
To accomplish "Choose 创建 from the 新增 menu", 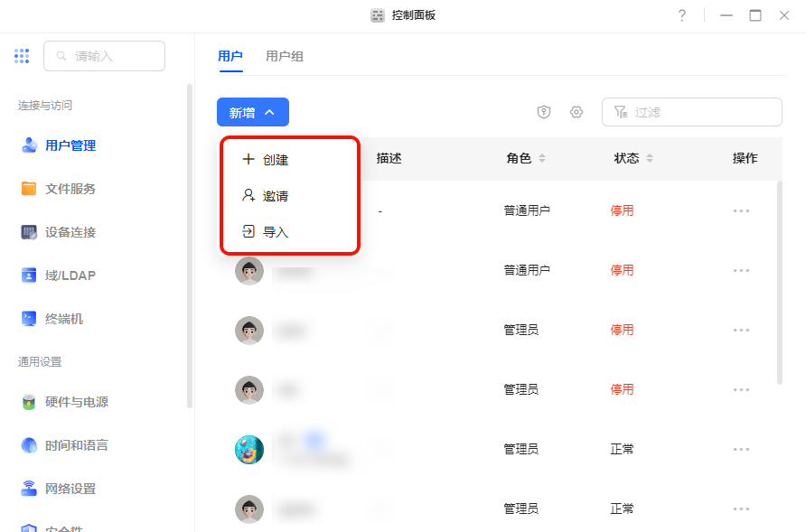I will click(x=275, y=160).
